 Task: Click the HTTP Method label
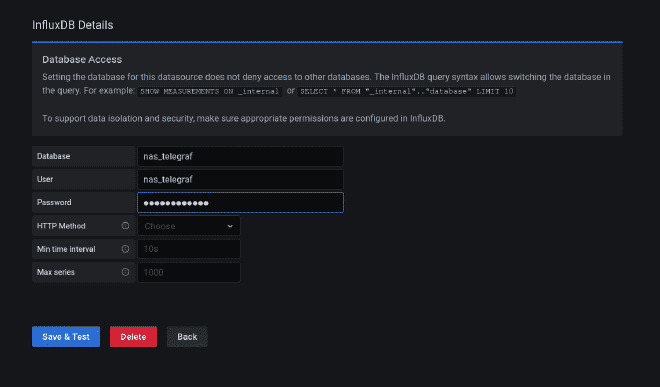61,226
